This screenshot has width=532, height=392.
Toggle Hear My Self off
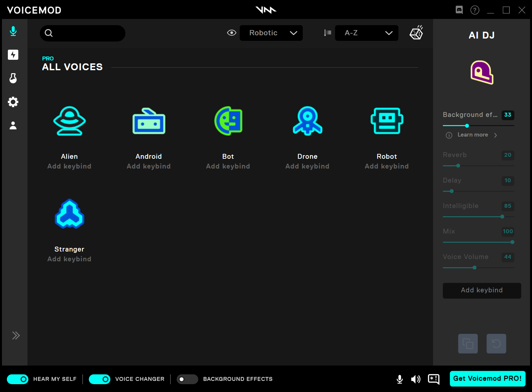pyautogui.click(x=19, y=379)
